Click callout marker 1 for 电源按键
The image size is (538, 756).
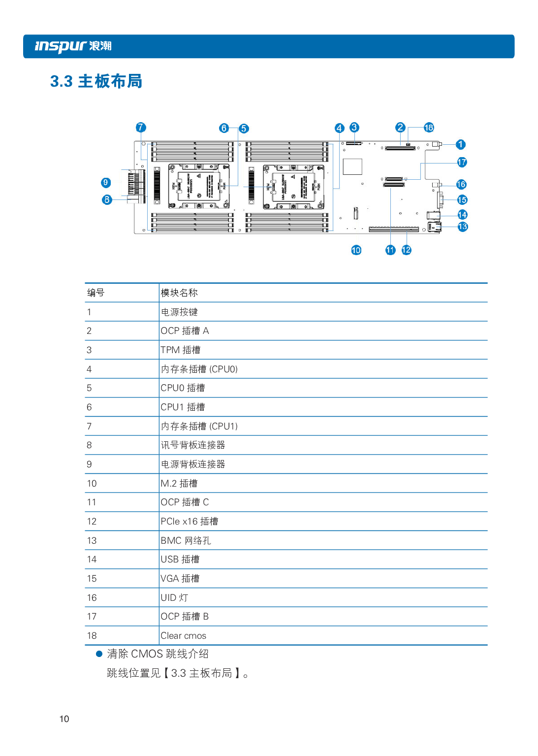click(460, 144)
